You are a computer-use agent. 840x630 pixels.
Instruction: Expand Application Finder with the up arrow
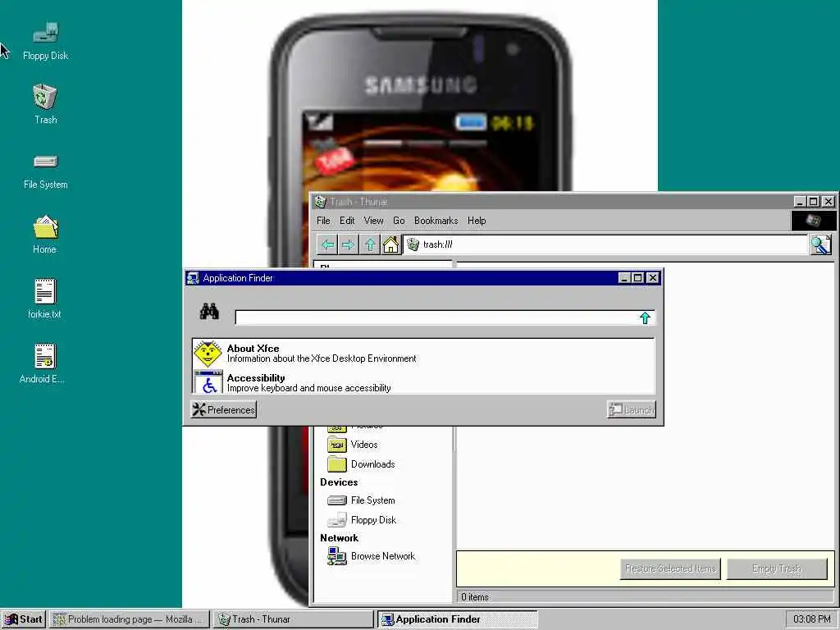point(645,317)
